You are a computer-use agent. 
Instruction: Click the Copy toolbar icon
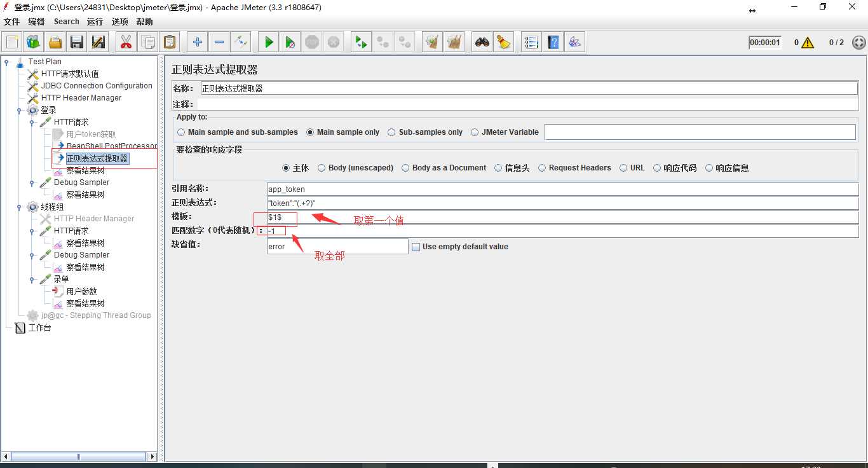pos(148,42)
